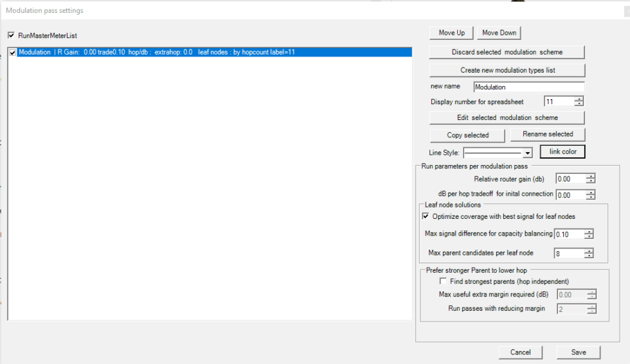This screenshot has height=364, width=630.
Task: Enable Find strongest parents (hop independent)
Action: click(443, 281)
